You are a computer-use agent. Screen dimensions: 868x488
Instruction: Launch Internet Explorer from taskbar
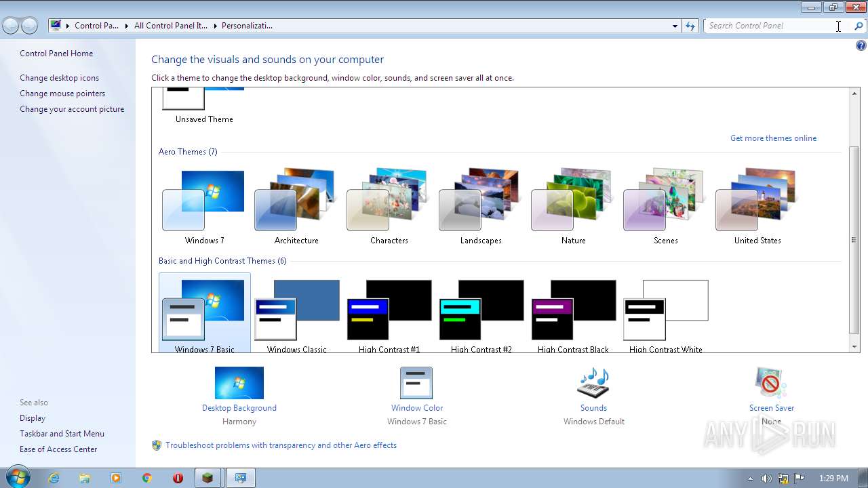(x=54, y=478)
